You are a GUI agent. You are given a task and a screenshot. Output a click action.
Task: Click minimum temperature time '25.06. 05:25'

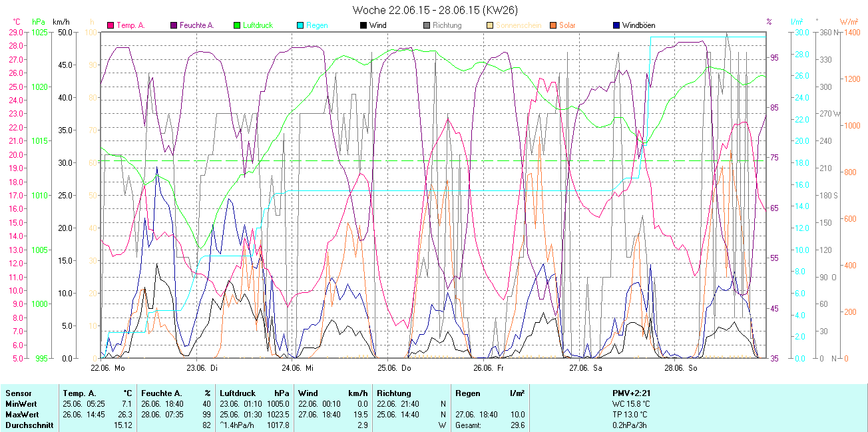[x=83, y=404]
